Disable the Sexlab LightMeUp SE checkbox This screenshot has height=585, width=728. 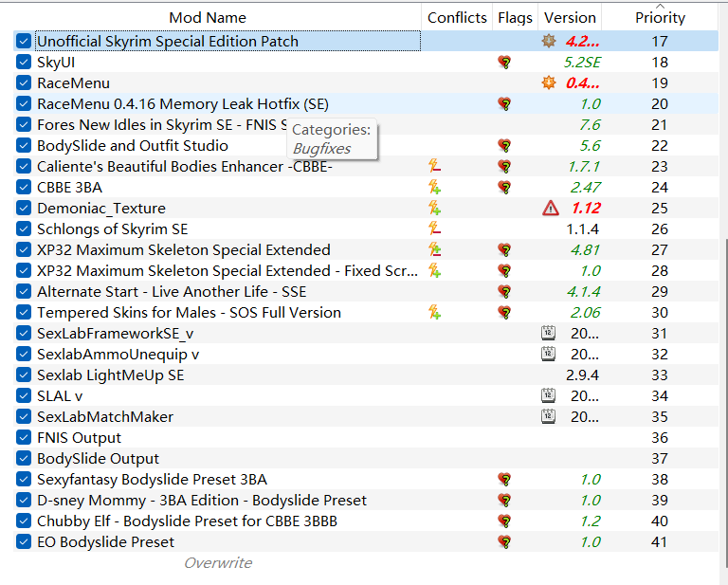[x=23, y=375]
